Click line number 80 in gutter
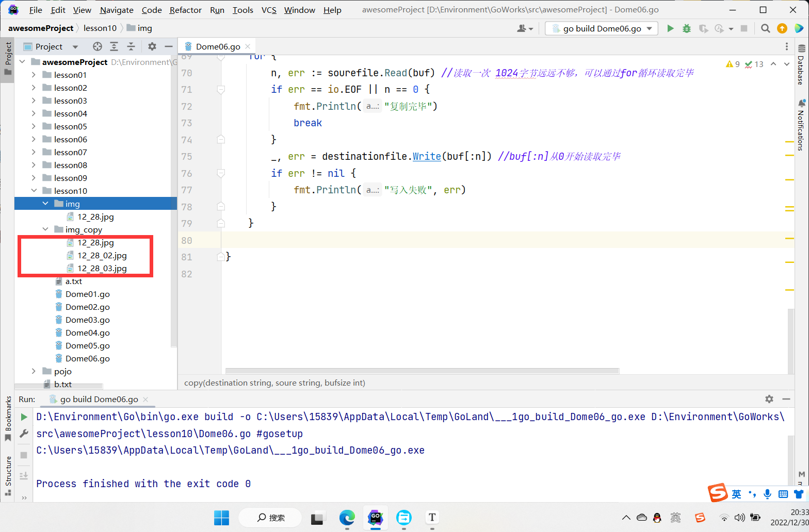Viewport: 809px width, 532px height. pos(187,241)
